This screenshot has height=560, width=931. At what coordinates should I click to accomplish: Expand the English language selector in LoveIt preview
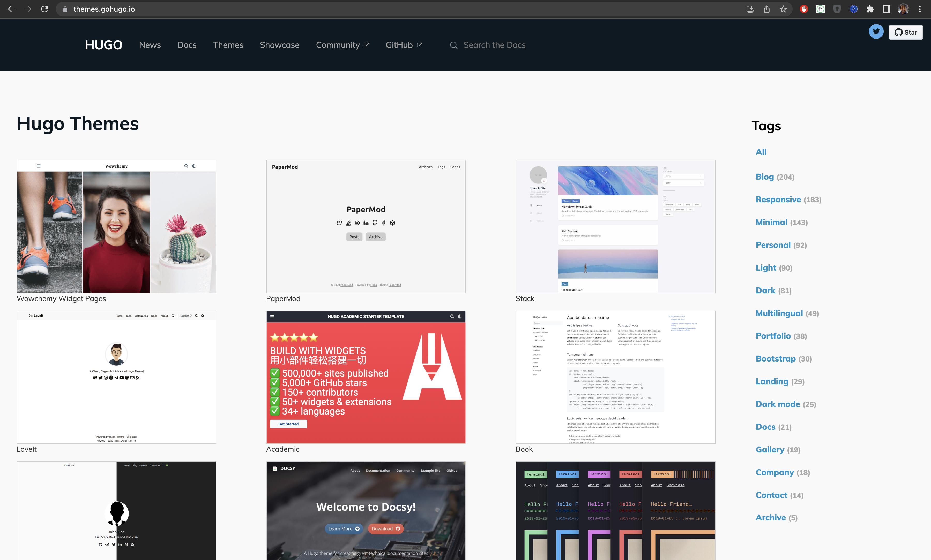click(185, 316)
